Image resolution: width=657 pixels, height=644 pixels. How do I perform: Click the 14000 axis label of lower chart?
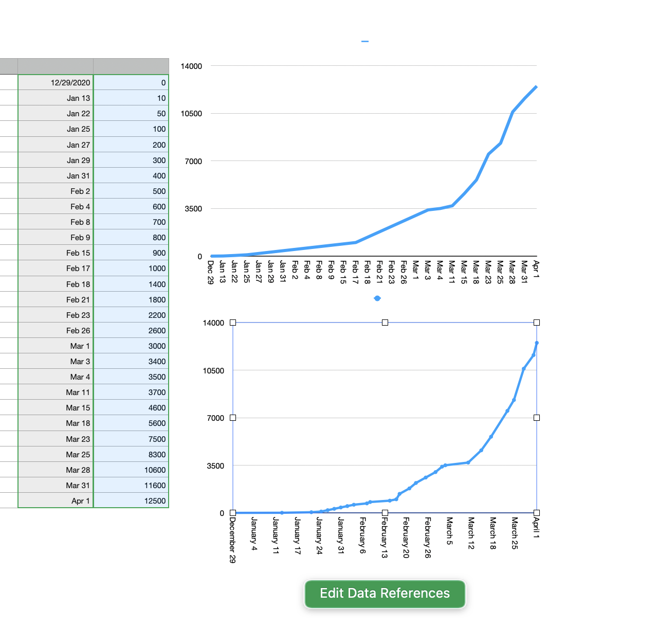(213, 323)
